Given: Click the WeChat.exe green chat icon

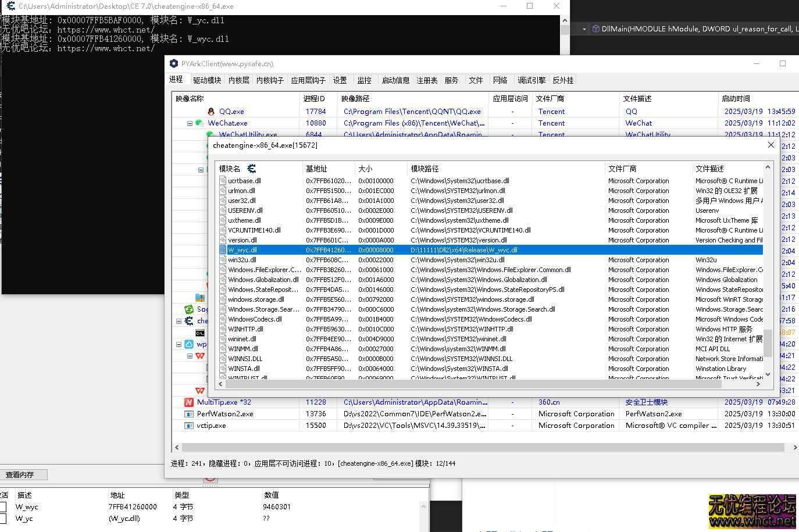Looking at the screenshot, I should [x=199, y=123].
